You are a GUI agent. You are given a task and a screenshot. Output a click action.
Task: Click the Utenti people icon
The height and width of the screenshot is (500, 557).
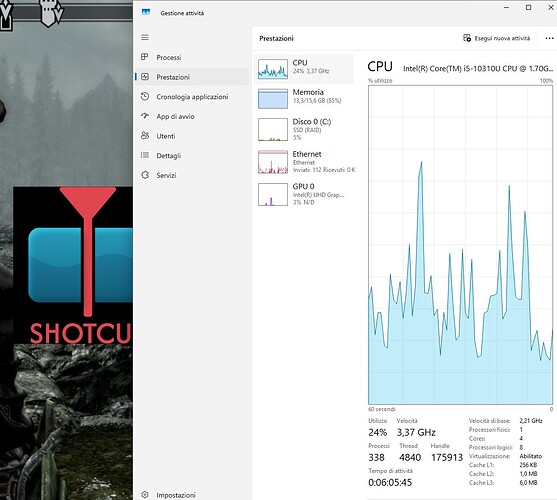[145, 135]
